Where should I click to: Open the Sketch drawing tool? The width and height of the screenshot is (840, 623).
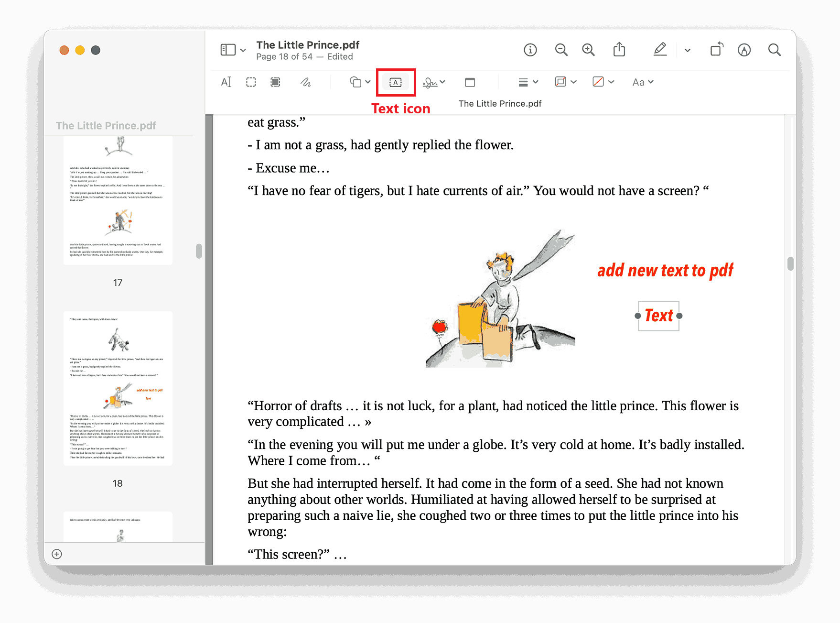click(306, 82)
